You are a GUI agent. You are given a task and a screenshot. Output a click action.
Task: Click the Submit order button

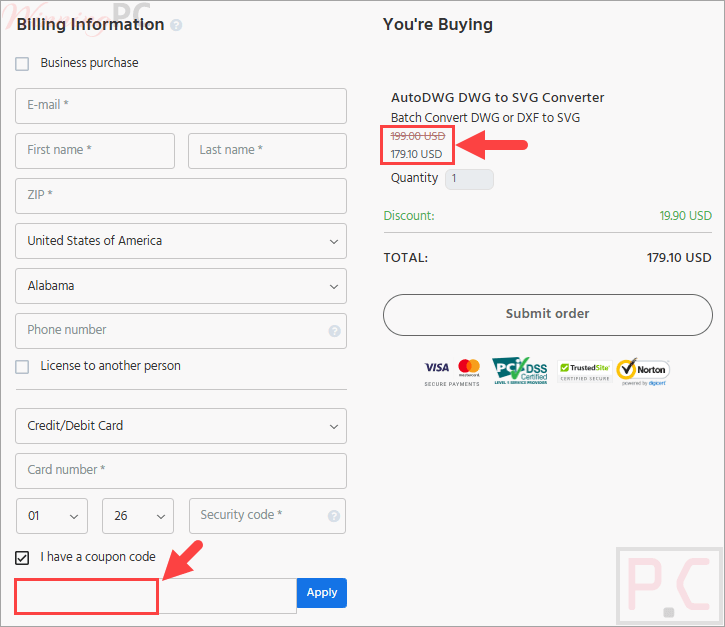[547, 315]
